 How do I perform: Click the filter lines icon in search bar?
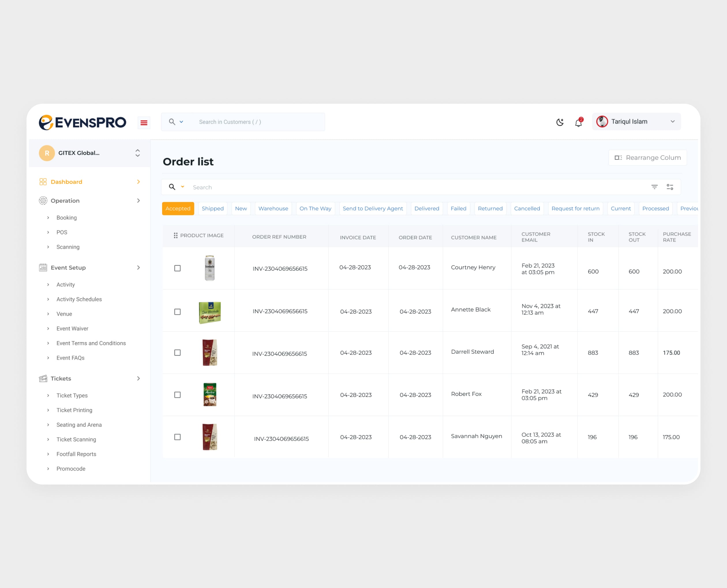click(x=655, y=187)
